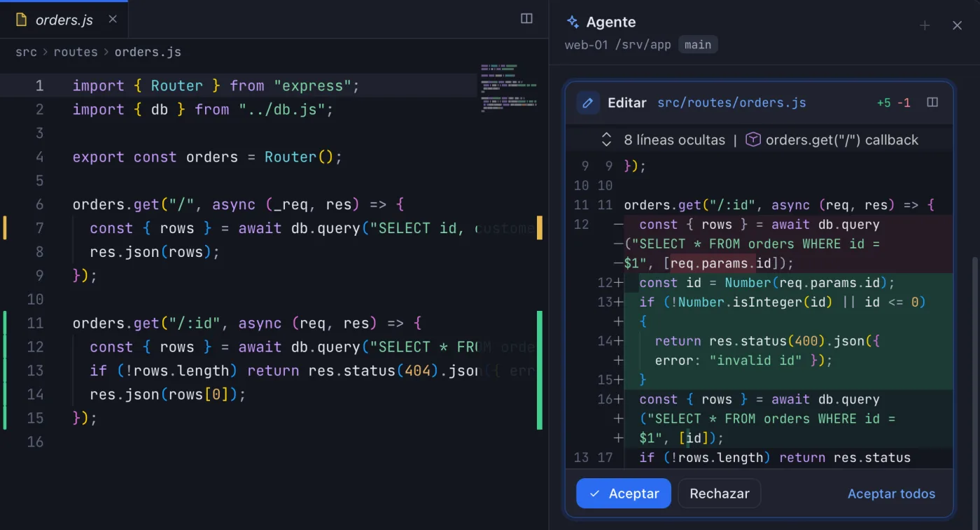This screenshot has height=530, width=980.
Task: Click the Agente sparkle icon
Action: point(573,22)
